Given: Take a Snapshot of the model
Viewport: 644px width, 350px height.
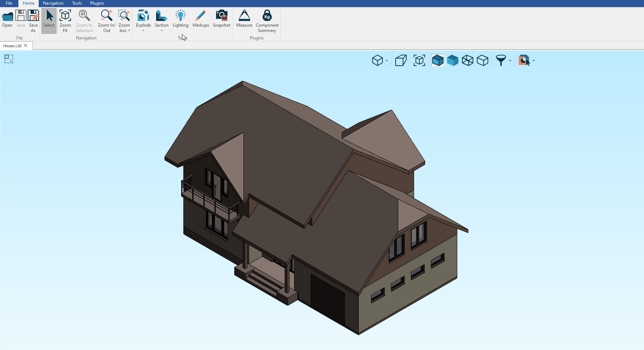Looking at the screenshot, I should 221,16.
